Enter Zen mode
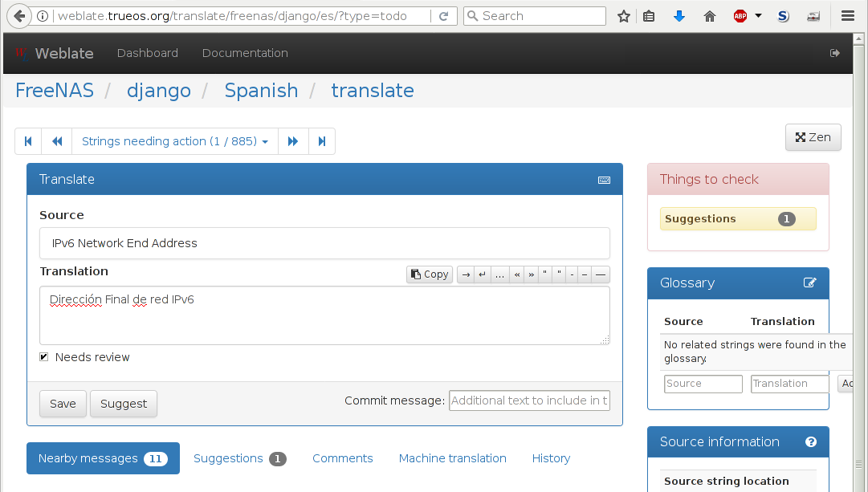Viewport: 868px width, 492px height. [x=813, y=136]
